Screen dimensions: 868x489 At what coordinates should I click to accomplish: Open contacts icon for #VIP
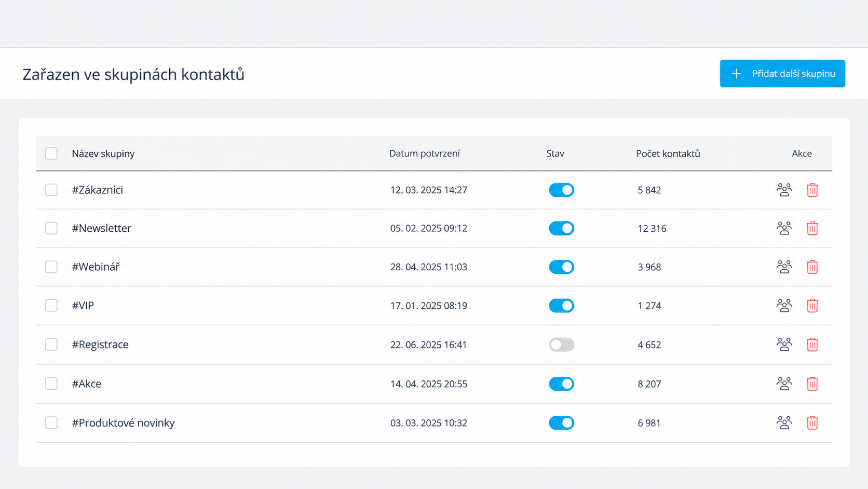(x=784, y=305)
